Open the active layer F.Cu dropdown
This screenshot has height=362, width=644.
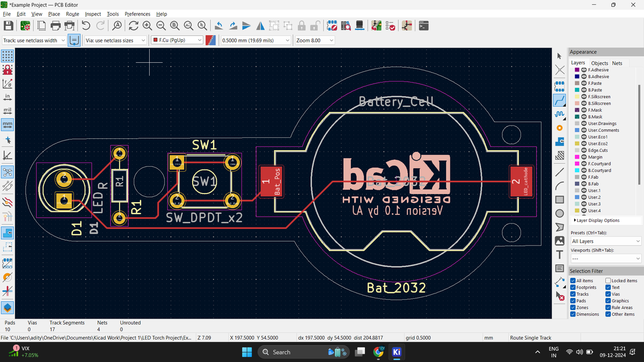200,40
